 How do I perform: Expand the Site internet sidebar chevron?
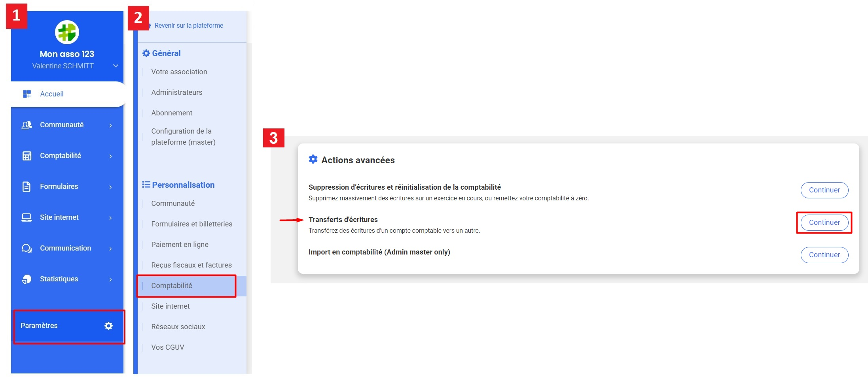point(110,218)
